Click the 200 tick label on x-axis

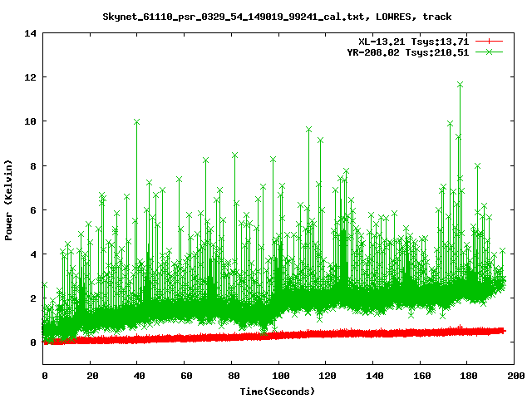514,376
